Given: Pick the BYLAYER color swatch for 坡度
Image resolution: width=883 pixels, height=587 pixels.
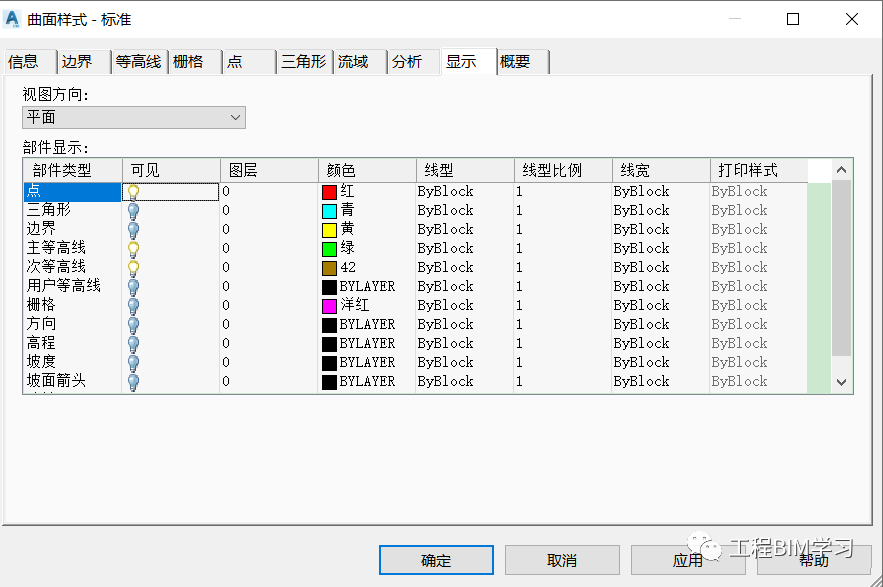Looking at the screenshot, I should coord(329,363).
